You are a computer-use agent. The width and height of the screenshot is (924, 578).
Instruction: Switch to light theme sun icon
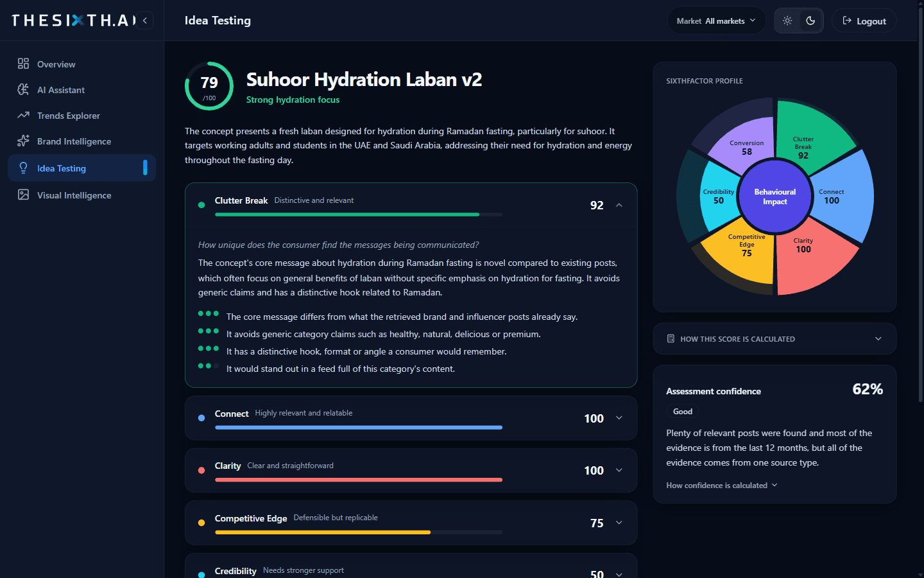point(787,21)
